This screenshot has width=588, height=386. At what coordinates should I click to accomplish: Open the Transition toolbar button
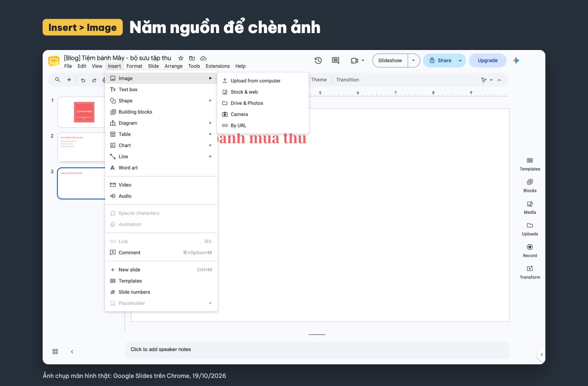coord(347,80)
